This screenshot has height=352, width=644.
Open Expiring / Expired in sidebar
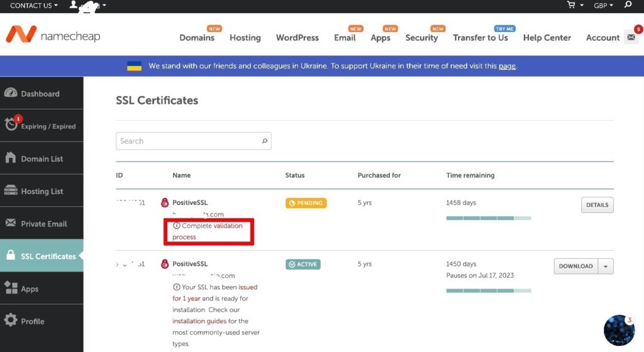click(x=42, y=126)
